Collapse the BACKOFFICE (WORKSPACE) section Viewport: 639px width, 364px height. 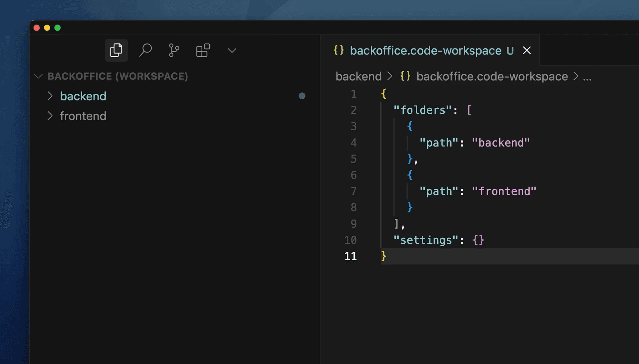click(38, 76)
